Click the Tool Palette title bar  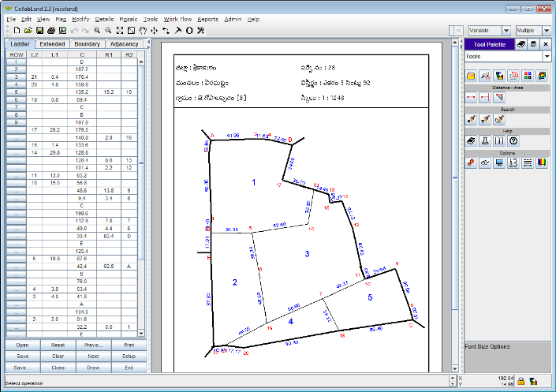489,44
